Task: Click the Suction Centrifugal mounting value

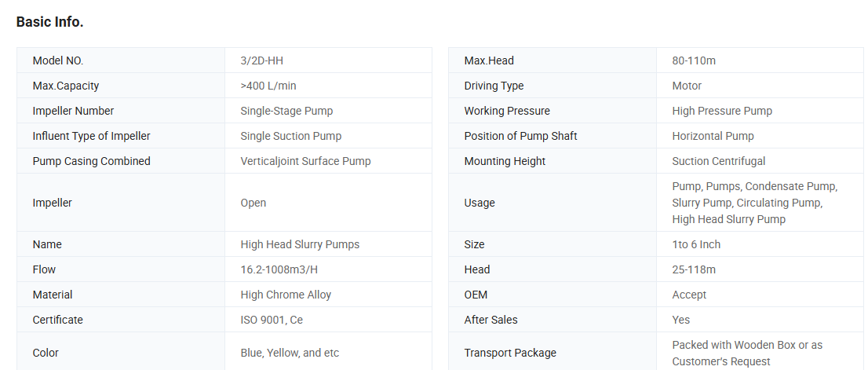Action: [x=719, y=161]
